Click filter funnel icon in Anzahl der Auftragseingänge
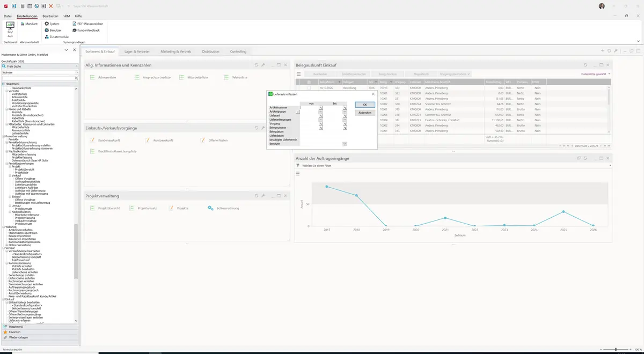644x354 pixels. (x=298, y=166)
